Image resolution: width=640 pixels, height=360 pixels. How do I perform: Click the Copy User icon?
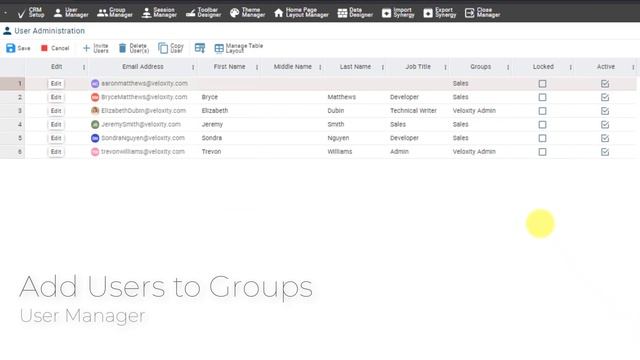coord(163,48)
